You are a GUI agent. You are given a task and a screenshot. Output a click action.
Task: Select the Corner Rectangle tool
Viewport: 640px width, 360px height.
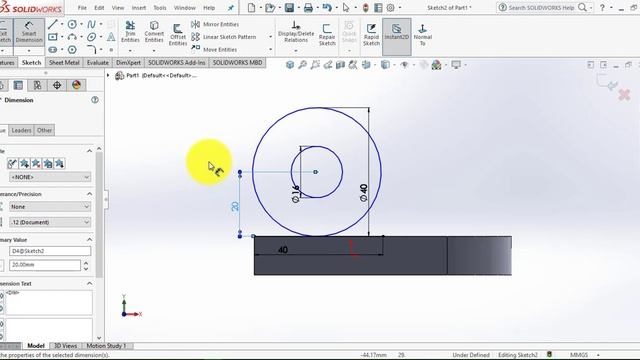[x=53, y=37]
